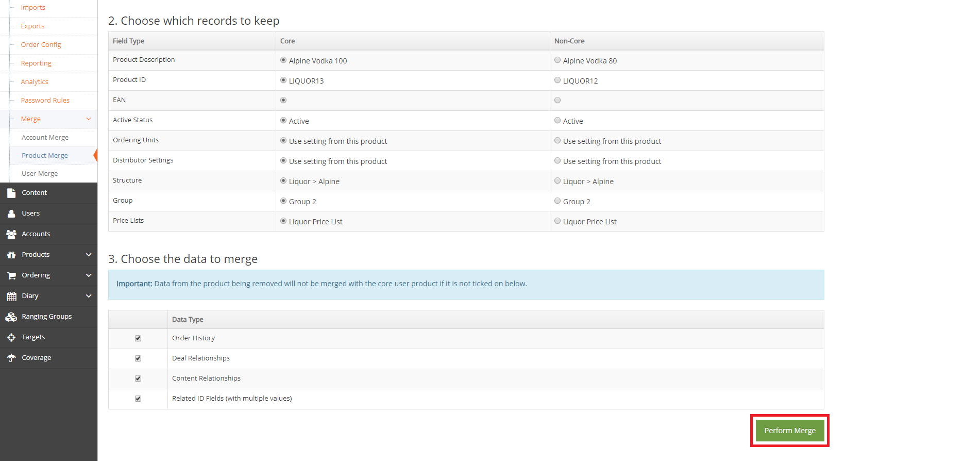The image size is (980, 461).
Task: Open Order Config in sidebar
Action: [41, 45]
